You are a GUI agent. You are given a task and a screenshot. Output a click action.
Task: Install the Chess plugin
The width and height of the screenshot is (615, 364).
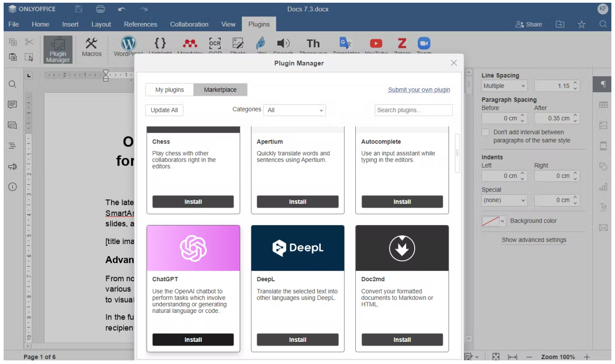pyautogui.click(x=193, y=202)
